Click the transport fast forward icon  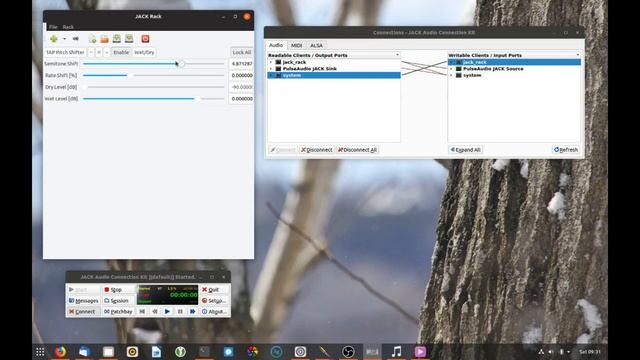(x=193, y=311)
